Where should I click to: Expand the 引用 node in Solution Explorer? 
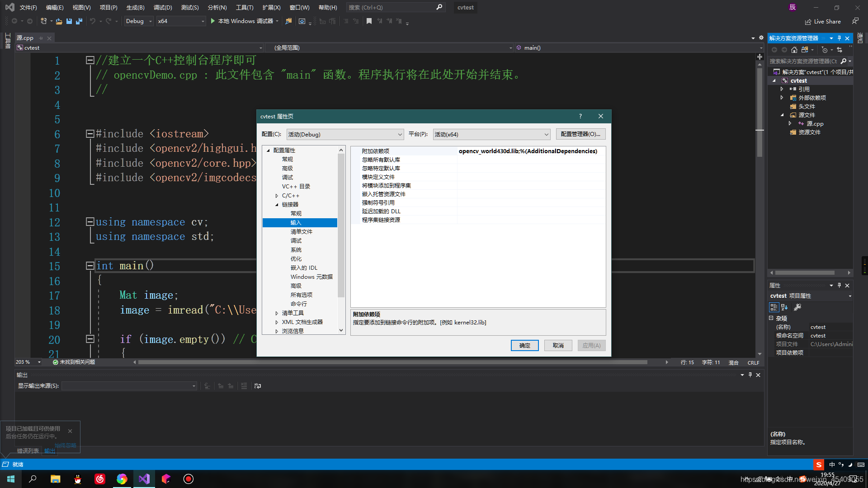[x=782, y=89]
